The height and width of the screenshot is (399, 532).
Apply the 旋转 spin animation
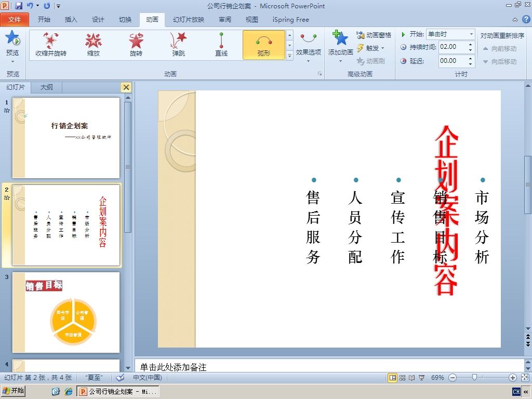(x=136, y=45)
